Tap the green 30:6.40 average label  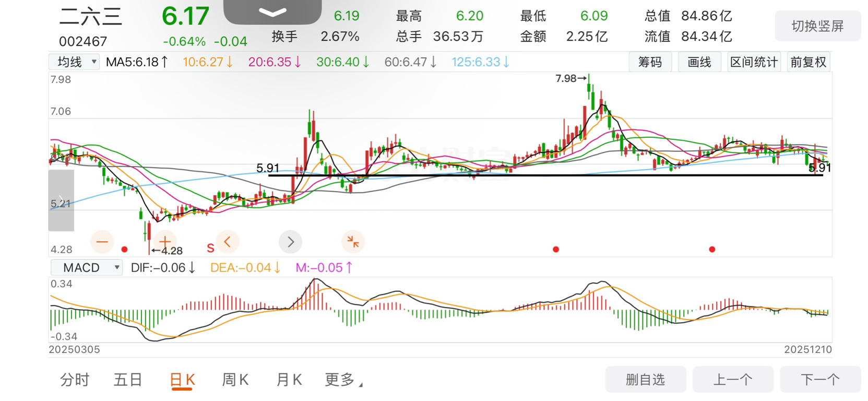tap(343, 62)
